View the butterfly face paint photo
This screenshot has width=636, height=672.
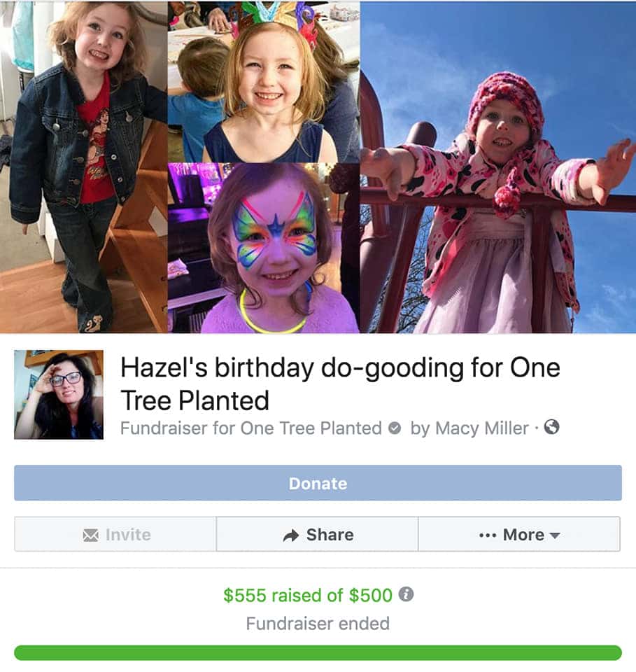coord(263,248)
